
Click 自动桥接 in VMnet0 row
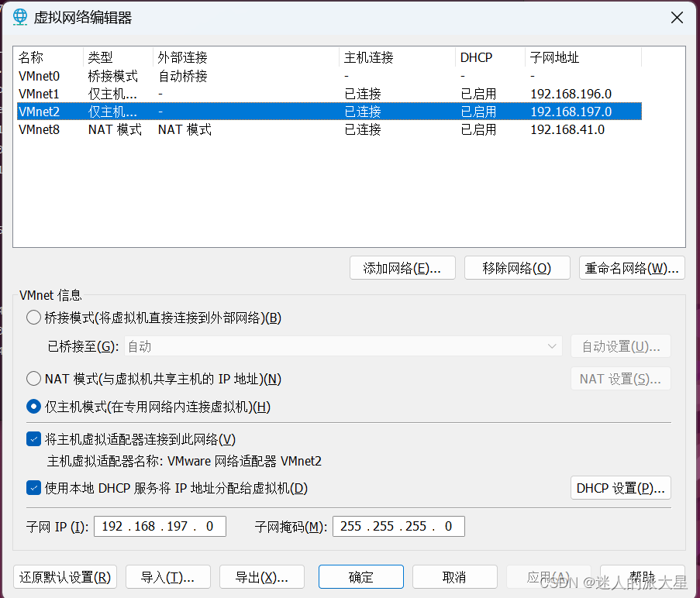pyautogui.click(x=183, y=76)
